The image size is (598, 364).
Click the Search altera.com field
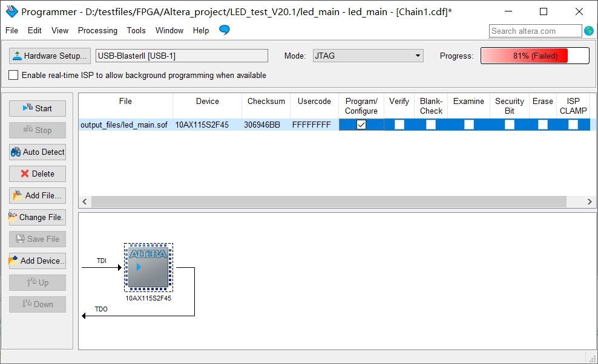[535, 31]
